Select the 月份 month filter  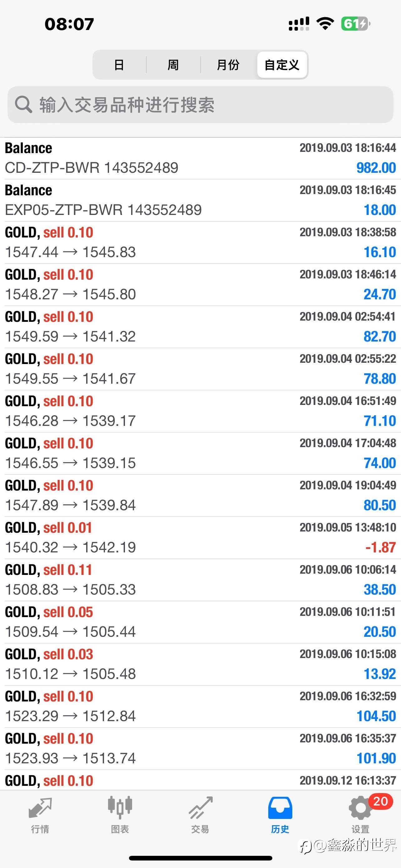coord(228,65)
